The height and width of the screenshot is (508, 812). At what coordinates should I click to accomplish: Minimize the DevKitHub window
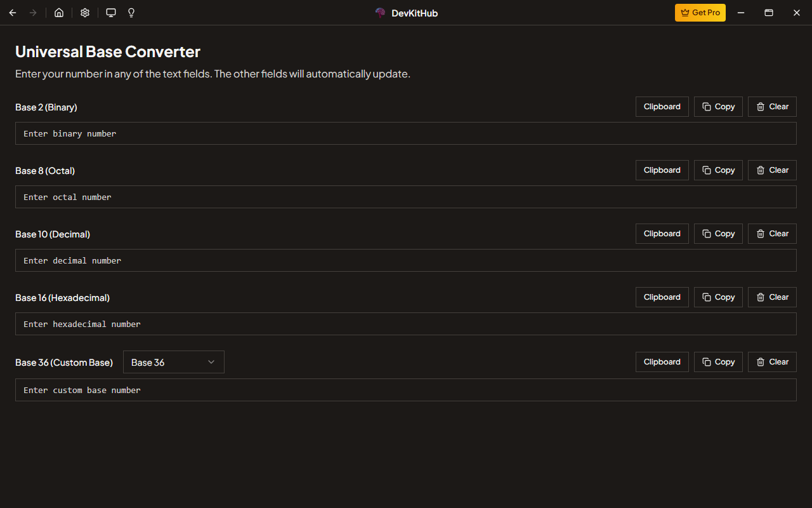[740, 13]
